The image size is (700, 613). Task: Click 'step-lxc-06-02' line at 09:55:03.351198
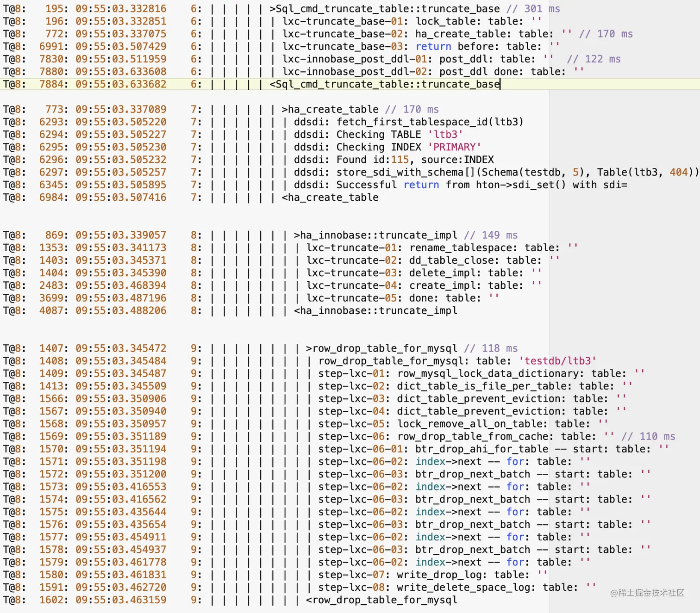tap(297, 461)
